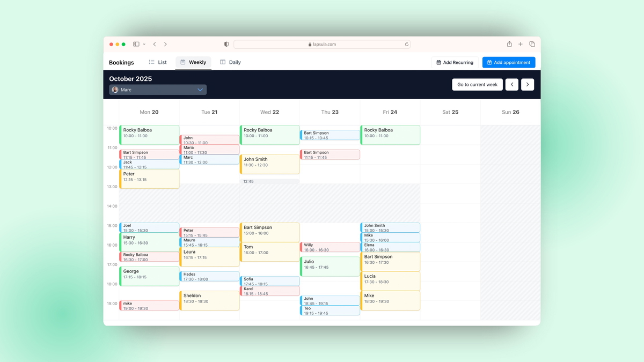
Task: Open Rocky Balboa's 10:00 appointment on Monday
Action: pyautogui.click(x=149, y=135)
